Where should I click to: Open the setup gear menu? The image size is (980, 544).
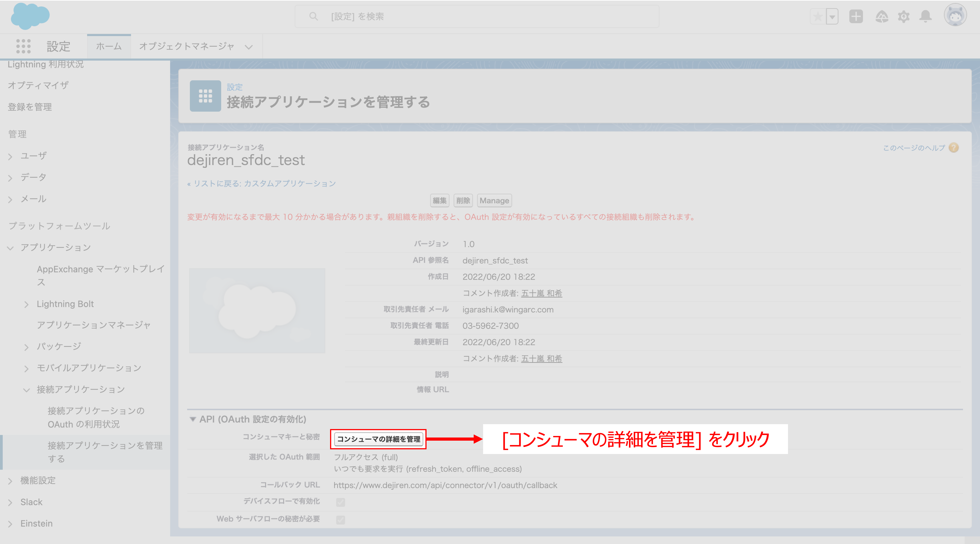pos(904,16)
